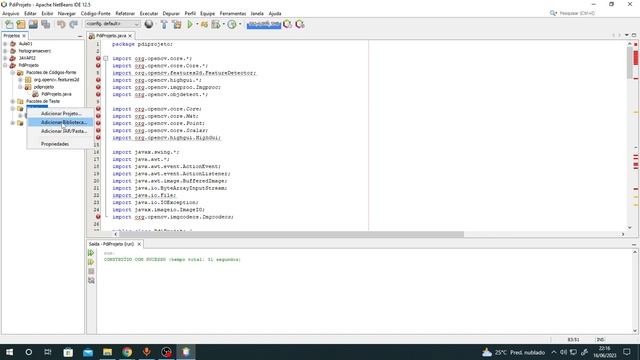Viewport: 640px width, 360px height.
Task: Collapse the import block fold at line 3
Action: [x=106, y=59]
